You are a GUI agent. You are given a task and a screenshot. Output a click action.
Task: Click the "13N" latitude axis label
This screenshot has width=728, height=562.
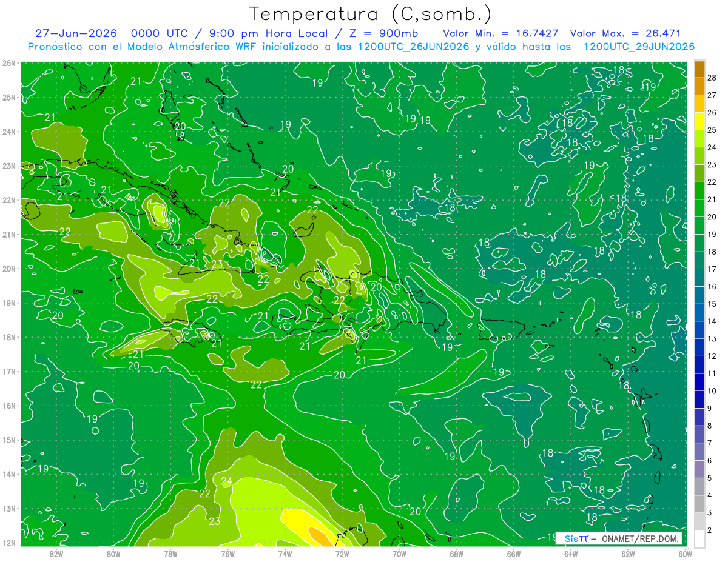[x=8, y=508]
